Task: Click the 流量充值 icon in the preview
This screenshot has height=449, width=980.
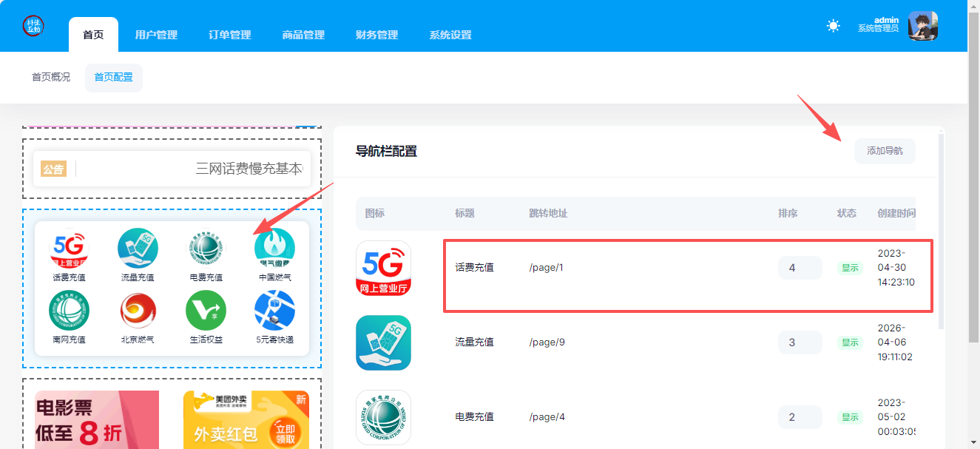Action: 137,248
